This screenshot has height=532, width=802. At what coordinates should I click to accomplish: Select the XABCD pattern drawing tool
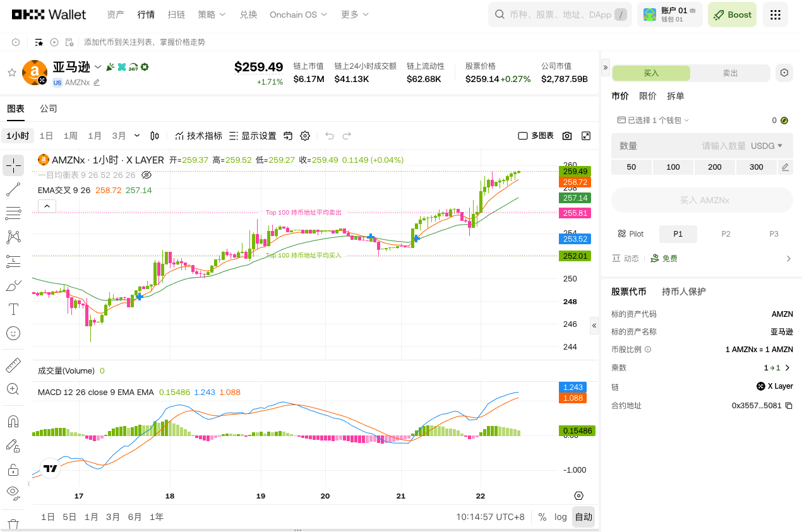pos(13,237)
